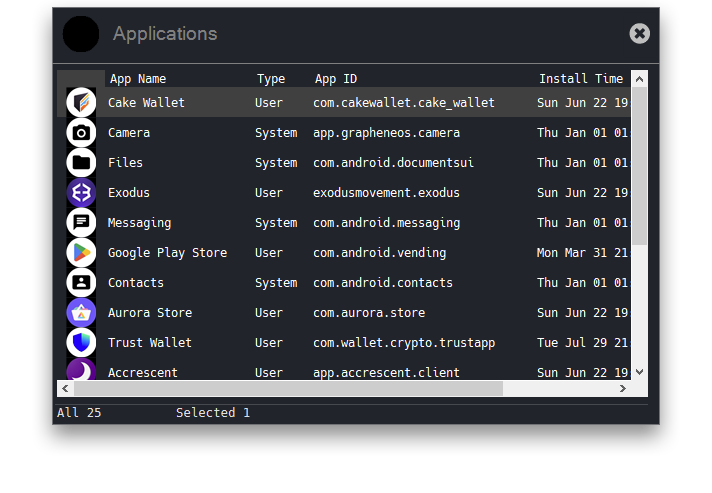Click the scroll right arrow

623,389
